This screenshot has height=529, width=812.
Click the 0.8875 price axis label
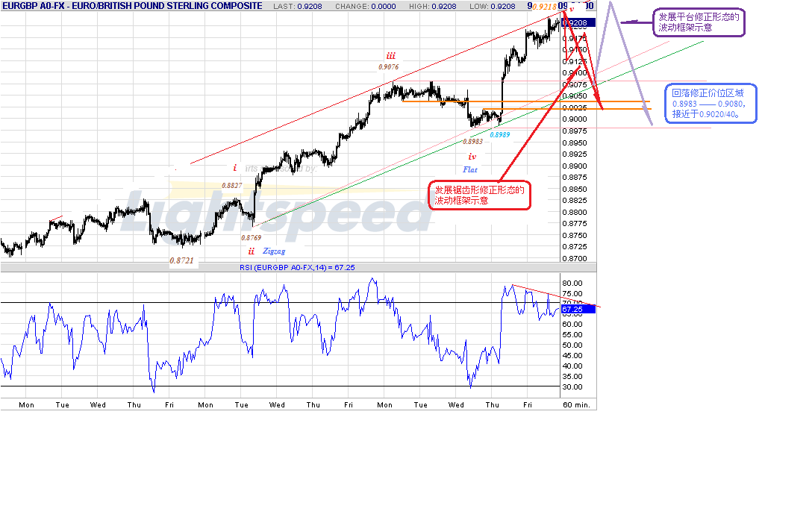[x=575, y=177]
